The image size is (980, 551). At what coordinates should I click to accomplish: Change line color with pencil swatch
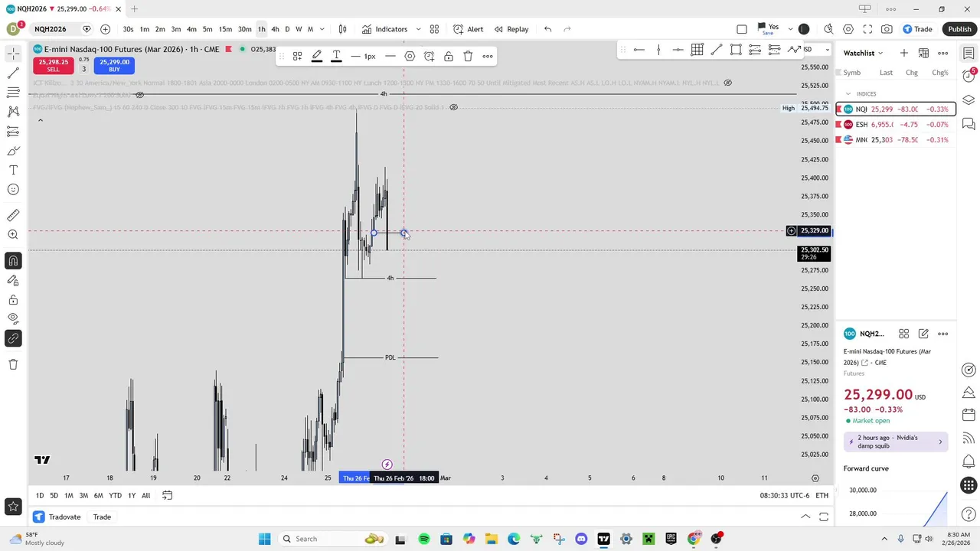[x=316, y=57]
